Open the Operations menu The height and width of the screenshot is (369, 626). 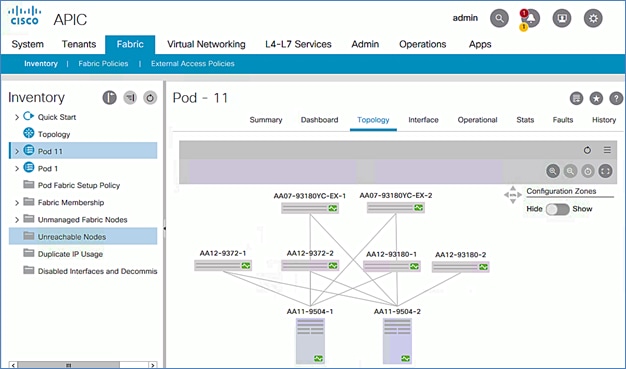pyautogui.click(x=422, y=44)
